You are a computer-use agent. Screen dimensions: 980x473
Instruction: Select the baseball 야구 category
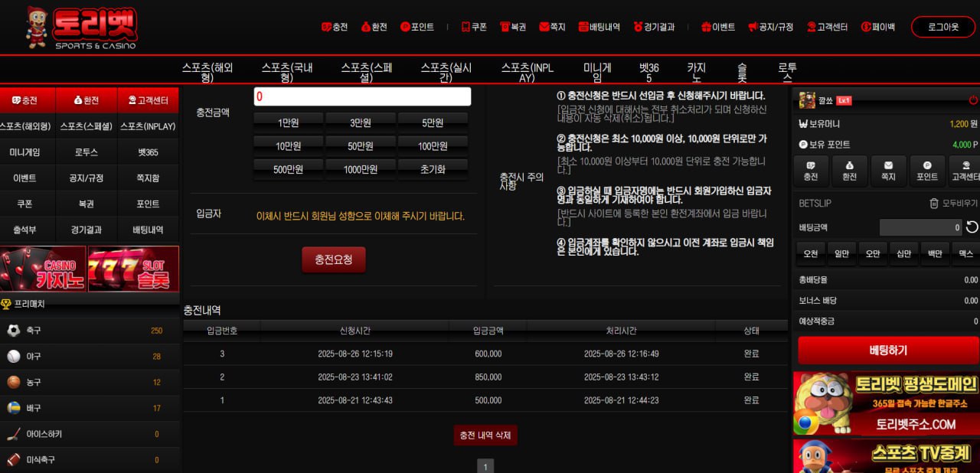90,357
